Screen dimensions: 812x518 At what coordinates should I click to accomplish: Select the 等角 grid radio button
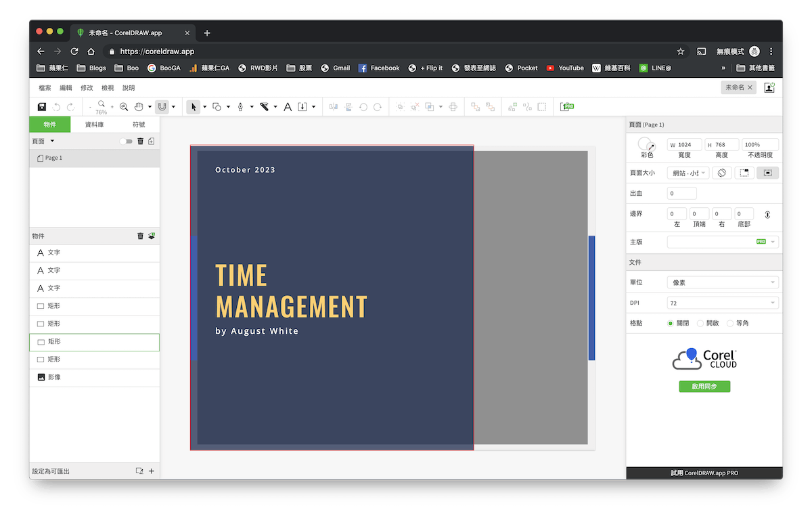pos(729,323)
